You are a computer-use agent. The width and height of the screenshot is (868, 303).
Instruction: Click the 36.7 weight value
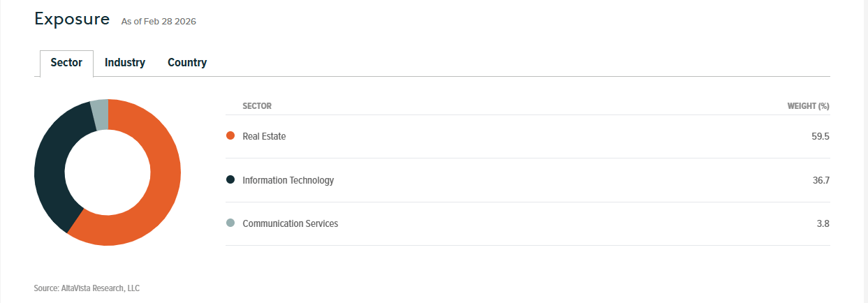coord(820,180)
